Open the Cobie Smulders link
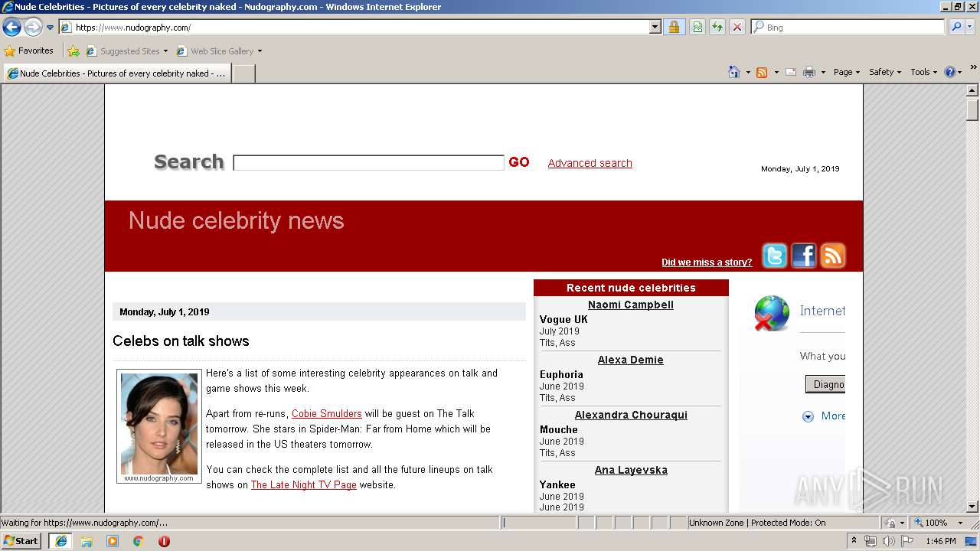 (327, 414)
